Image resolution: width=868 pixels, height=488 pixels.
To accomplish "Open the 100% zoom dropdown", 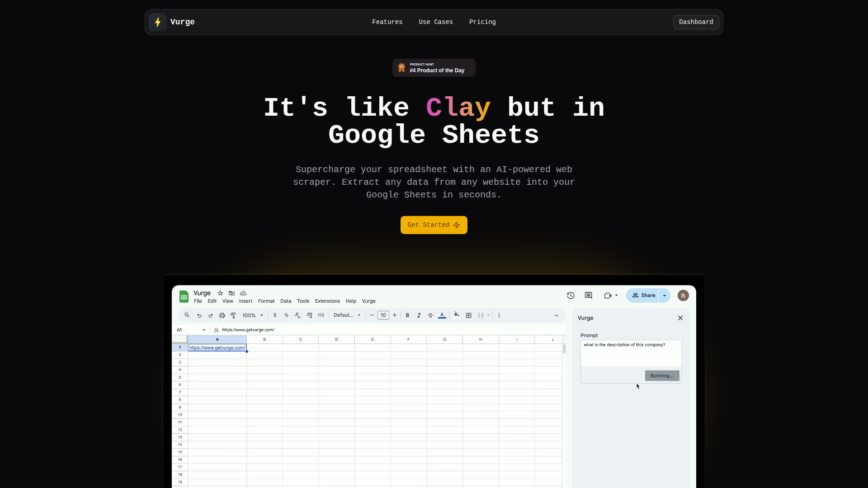I will pyautogui.click(x=252, y=315).
